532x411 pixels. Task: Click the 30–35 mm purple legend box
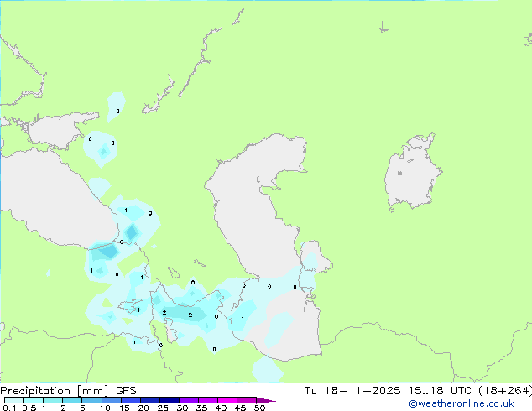click(x=189, y=400)
